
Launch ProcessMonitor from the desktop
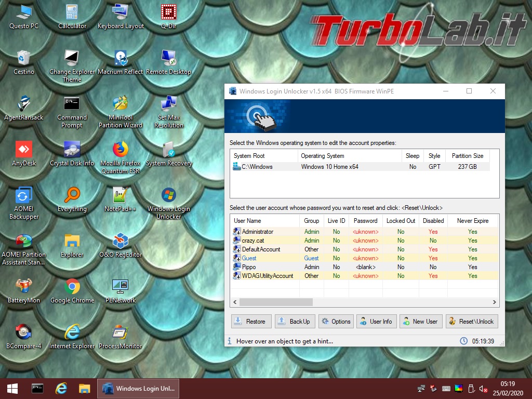(121, 338)
